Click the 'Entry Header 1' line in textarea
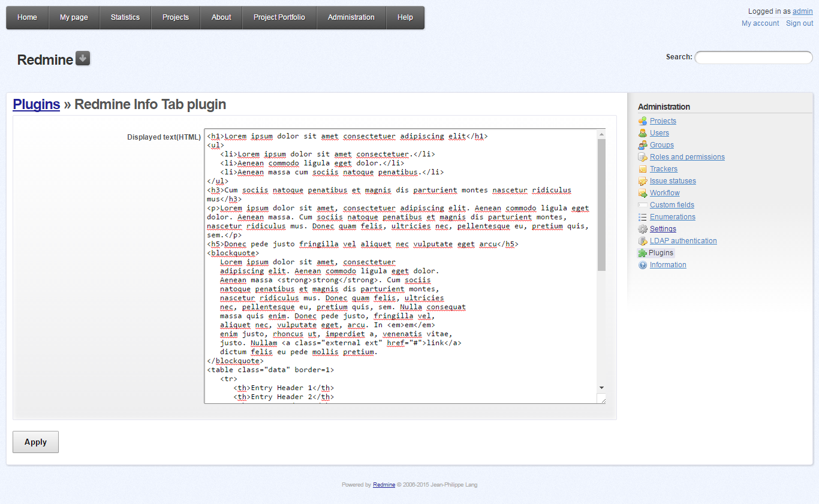Viewport: 819px width, 504px height. [284, 388]
